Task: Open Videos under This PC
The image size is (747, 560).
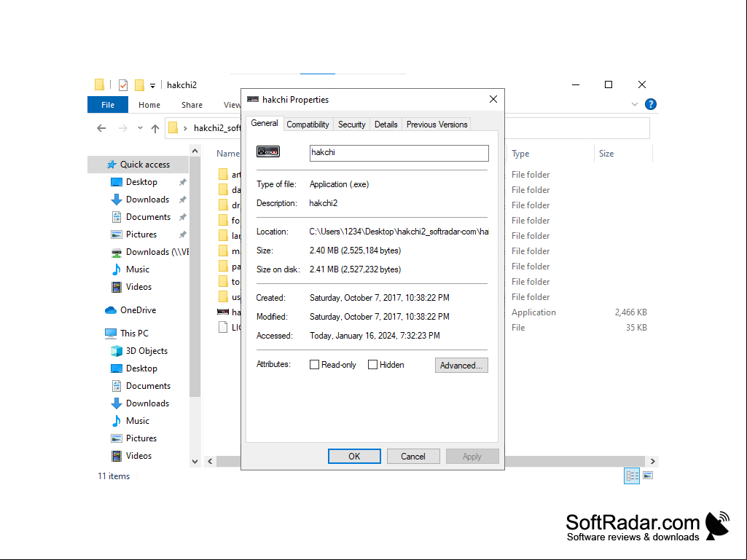Action: [x=138, y=456]
